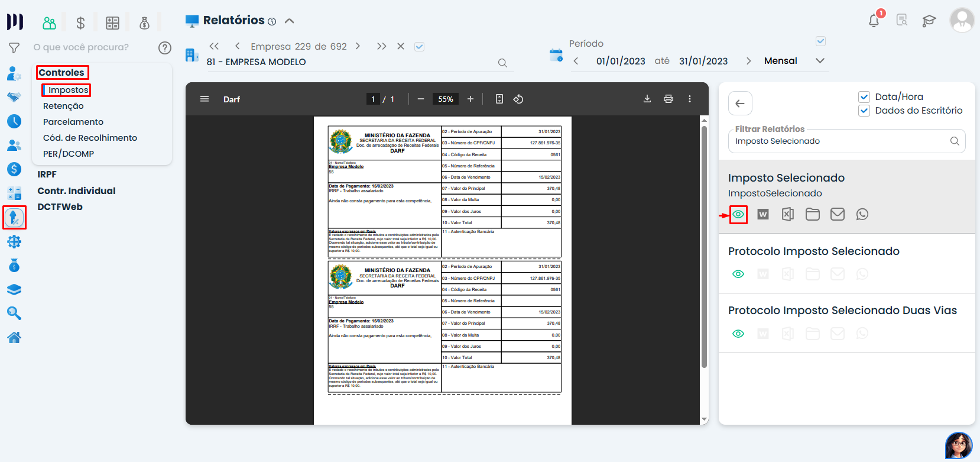This screenshot has width=980, height=462.
Task: Open the handshake icon in left sidebar
Action: [x=14, y=96]
